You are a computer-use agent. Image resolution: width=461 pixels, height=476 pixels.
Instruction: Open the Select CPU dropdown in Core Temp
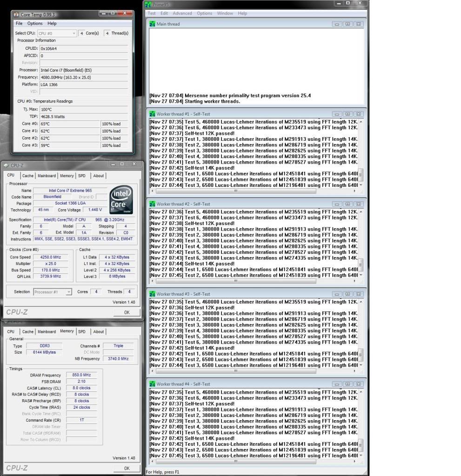57,33
